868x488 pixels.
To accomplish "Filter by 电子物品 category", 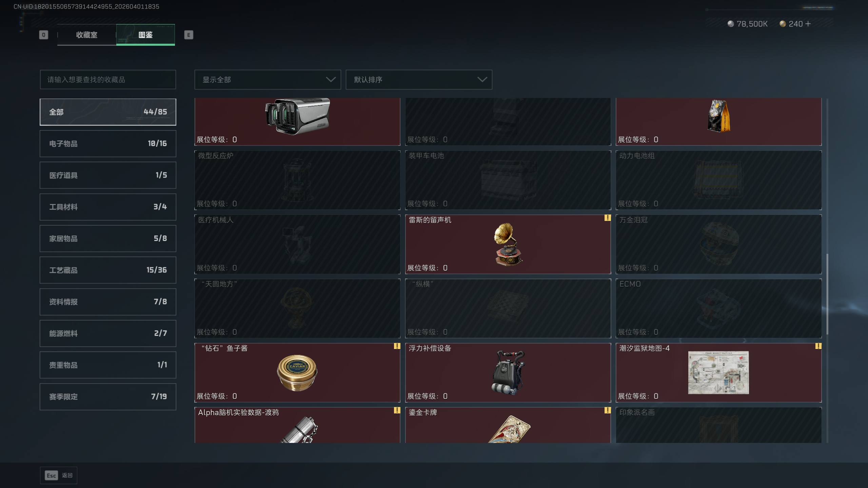I will pyautogui.click(x=108, y=144).
